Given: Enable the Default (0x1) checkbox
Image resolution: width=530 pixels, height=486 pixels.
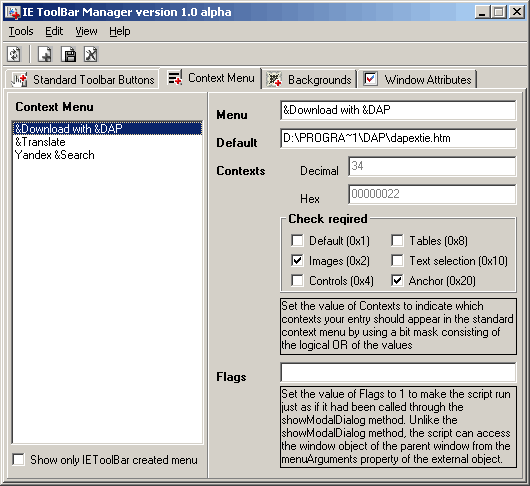Looking at the screenshot, I should tap(297, 241).
